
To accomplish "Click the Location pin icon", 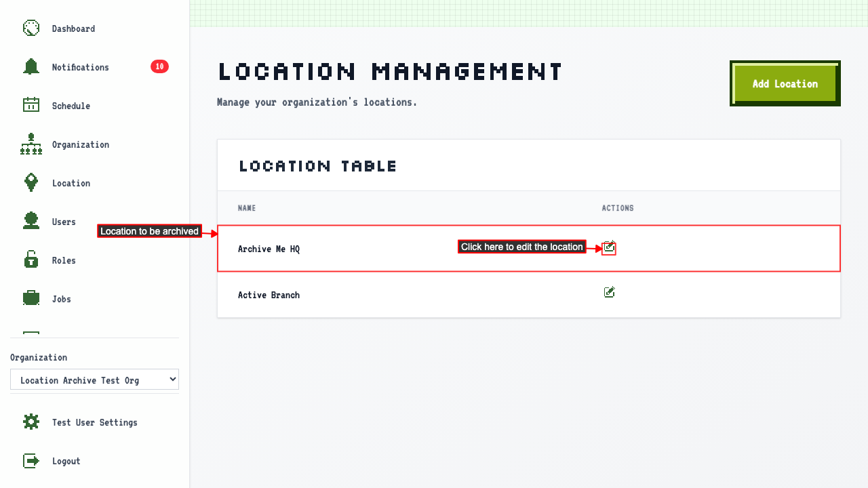I will [31, 183].
